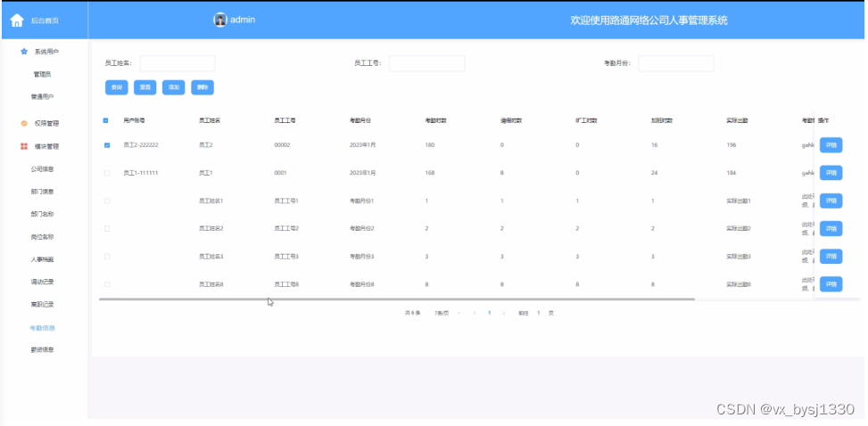The width and height of the screenshot is (868, 426).
Task: Click the 用户账号 column header
Action: coord(134,120)
